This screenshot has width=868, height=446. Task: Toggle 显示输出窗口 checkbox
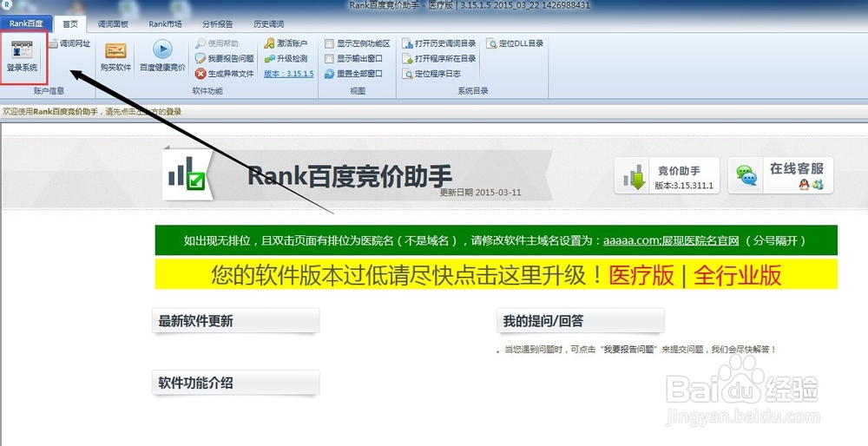(329, 58)
